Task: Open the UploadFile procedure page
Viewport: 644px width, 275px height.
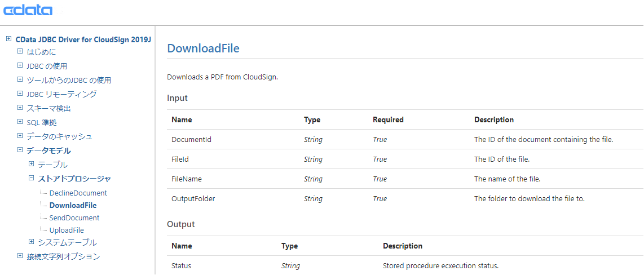Action: tap(67, 230)
